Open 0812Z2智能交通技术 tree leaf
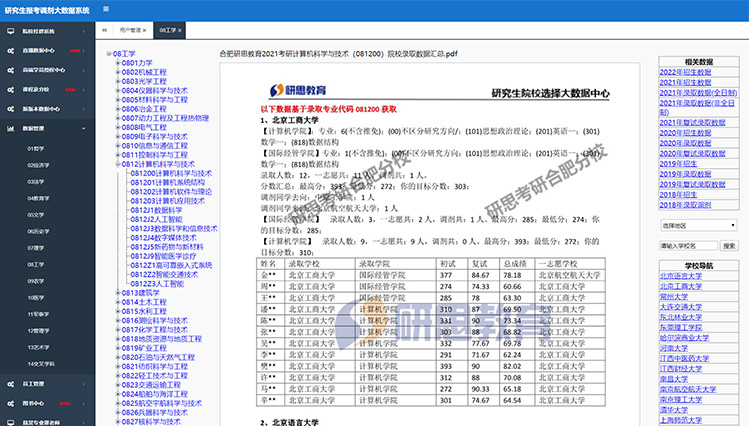This screenshot has height=426, width=749. 164,275
